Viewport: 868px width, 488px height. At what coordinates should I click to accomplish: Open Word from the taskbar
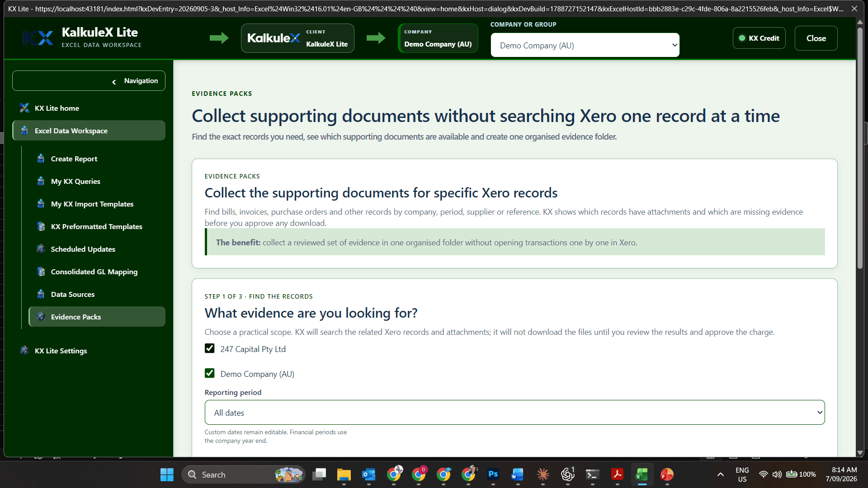518,474
